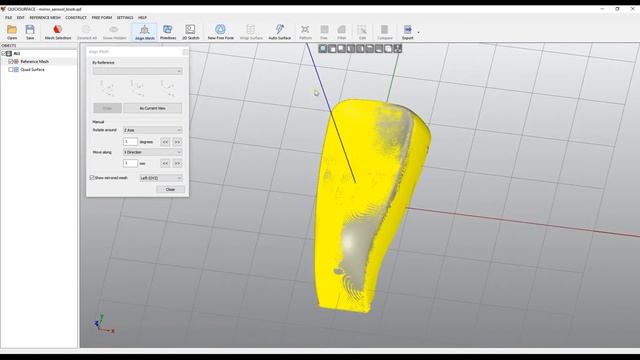Open the mirrored mesh side dropdown
This screenshot has width=640, height=360.
point(161,178)
